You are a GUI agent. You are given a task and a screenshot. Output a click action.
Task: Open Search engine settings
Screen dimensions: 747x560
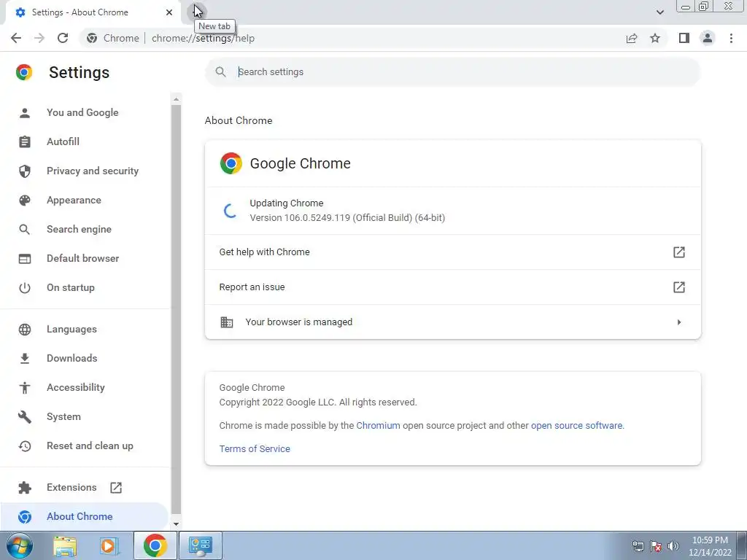click(x=79, y=229)
